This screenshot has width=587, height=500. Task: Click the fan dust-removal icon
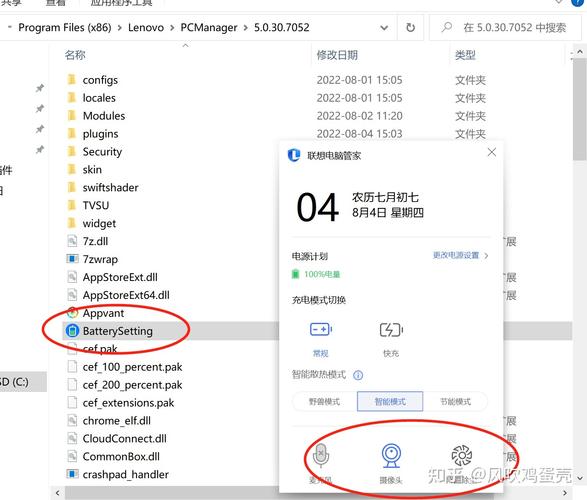tap(462, 455)
